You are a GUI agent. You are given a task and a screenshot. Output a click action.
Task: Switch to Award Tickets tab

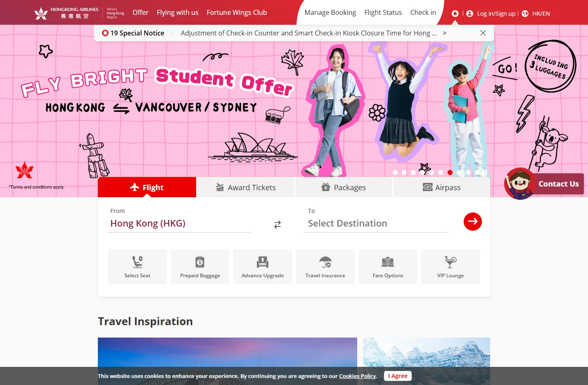point(246,187)
